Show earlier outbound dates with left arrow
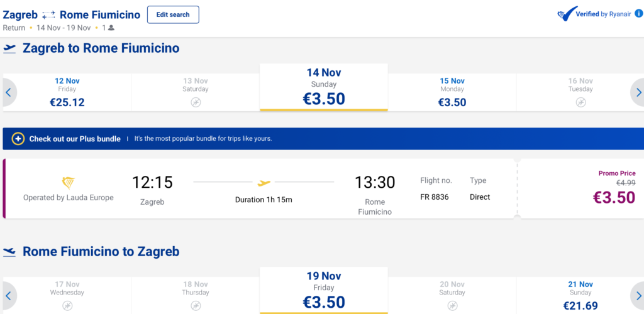This screenshot has height=314, width=644. pyautogui.click(x=9, y=92)
